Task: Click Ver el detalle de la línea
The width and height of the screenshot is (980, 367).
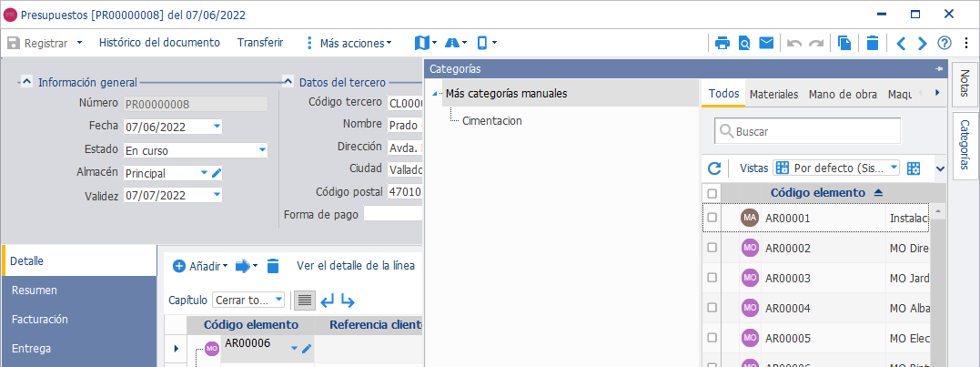Action: click(356, 266)
